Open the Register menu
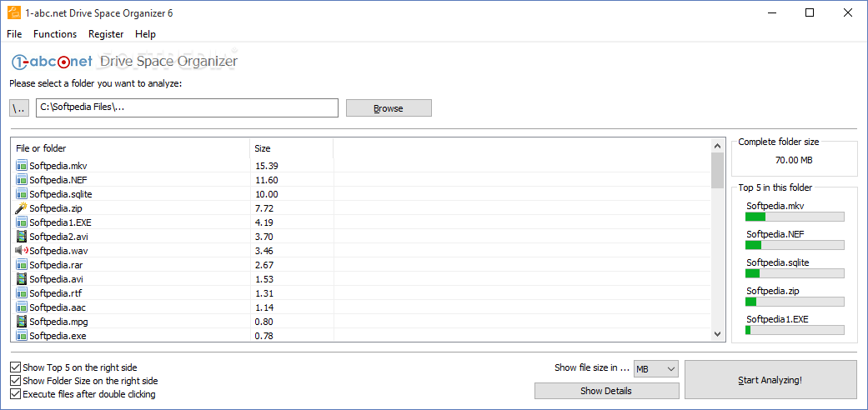868x410 pixels. [106, 34]
